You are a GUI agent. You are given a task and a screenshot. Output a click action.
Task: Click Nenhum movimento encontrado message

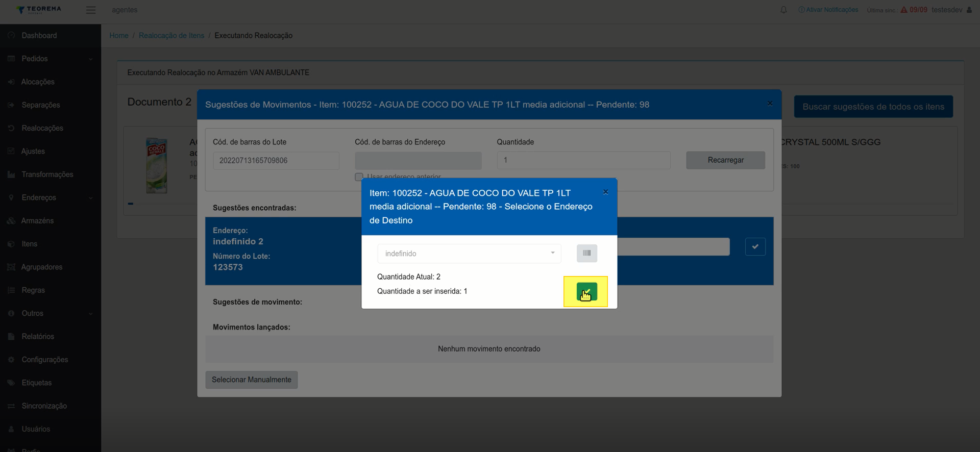click(x=489, y=349)
